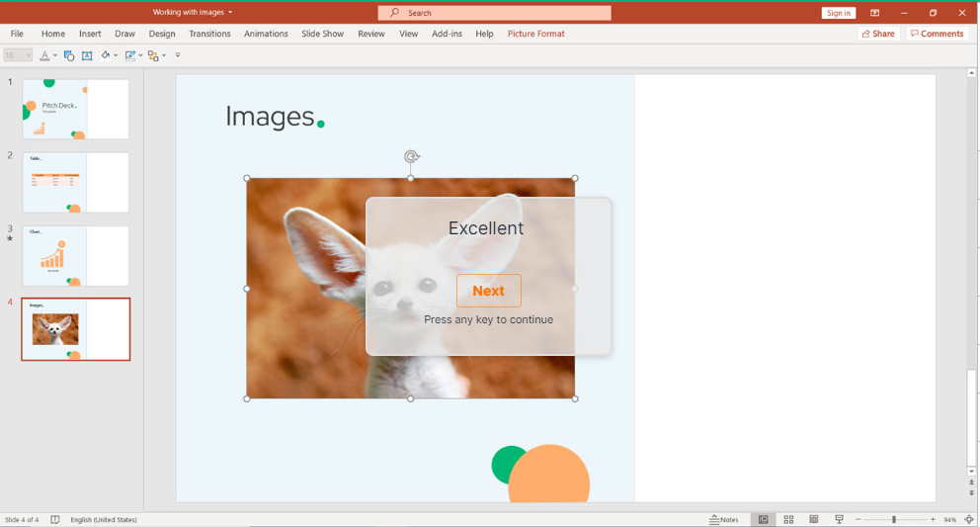
Task: Click 'English (United States)' language indicator
Action: [x=104, y=520]
